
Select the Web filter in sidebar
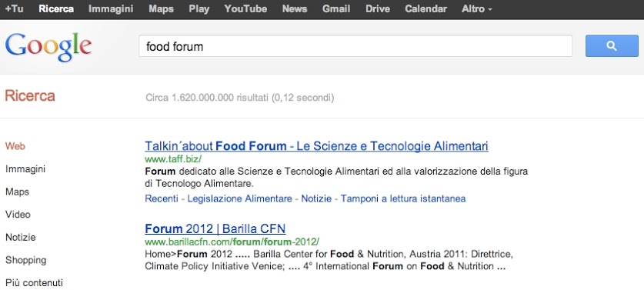coord(15,146)
